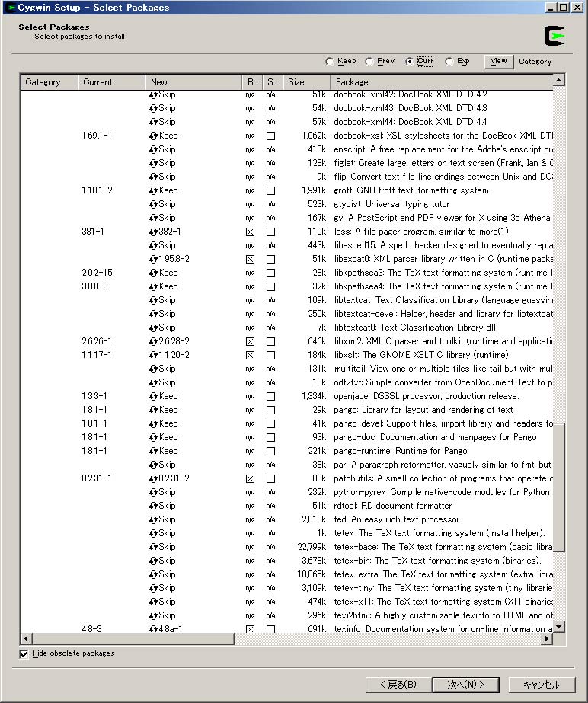Toggle install icon for figlet package
Image resolution: width=588 pixels, height=703 pixels.
153,163
